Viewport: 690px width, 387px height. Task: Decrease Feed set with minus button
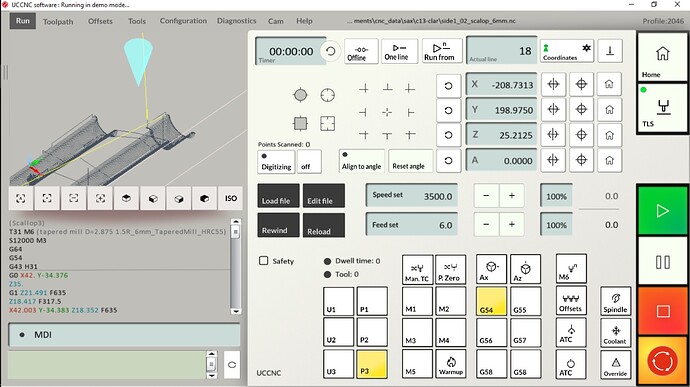point(486,225)
